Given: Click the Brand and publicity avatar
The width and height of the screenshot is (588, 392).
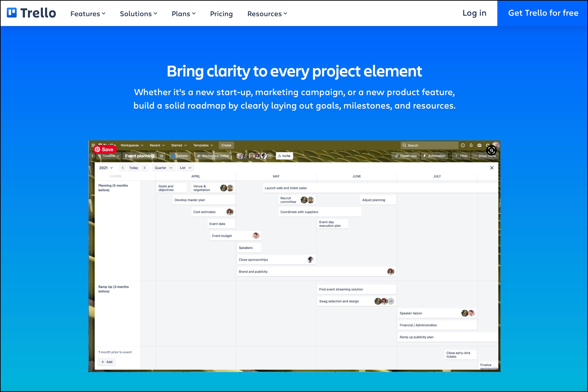Looking at the screenshot, I should pyautogui.click(x=391, y=272).
